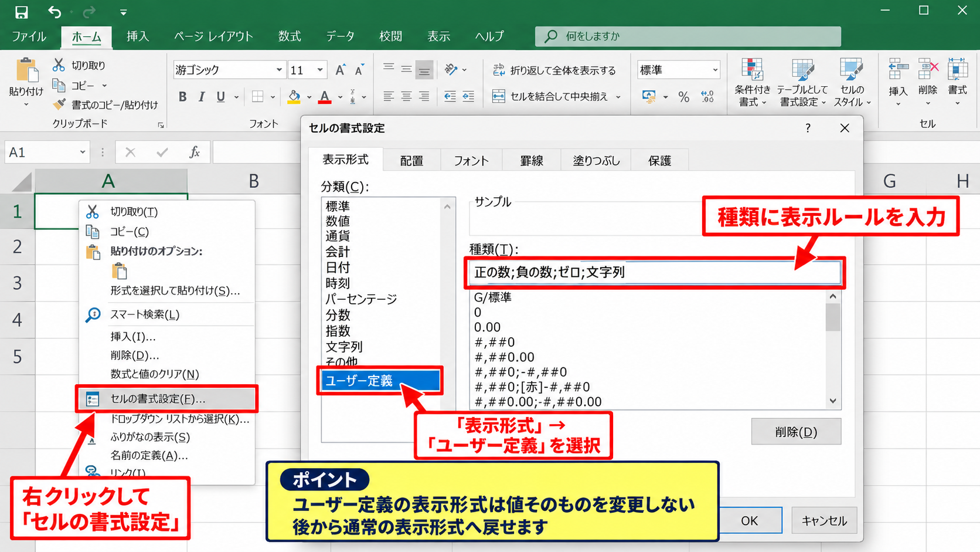Click the Save icon in the title bar
The width and height of the screenshot is (980, 552).
(22, 12)
